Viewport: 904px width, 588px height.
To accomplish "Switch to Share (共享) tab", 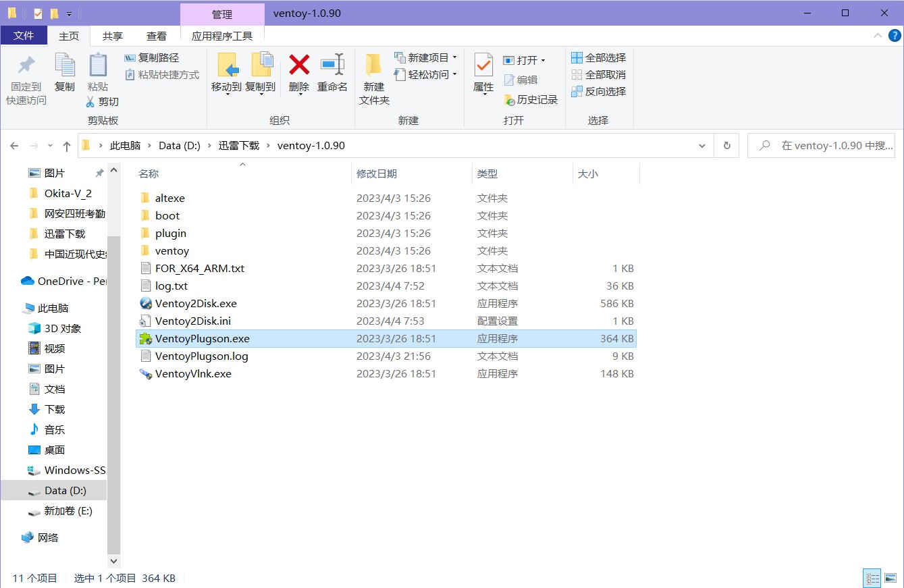I will coord(113,36).
